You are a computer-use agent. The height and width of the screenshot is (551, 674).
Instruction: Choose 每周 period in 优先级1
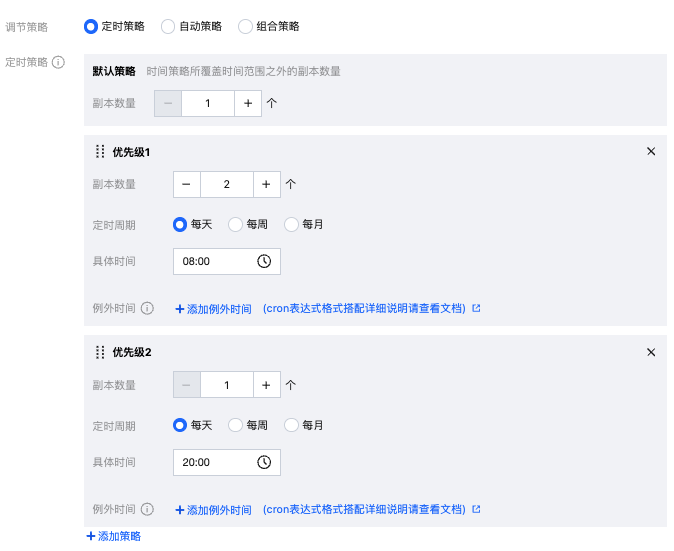236,224
